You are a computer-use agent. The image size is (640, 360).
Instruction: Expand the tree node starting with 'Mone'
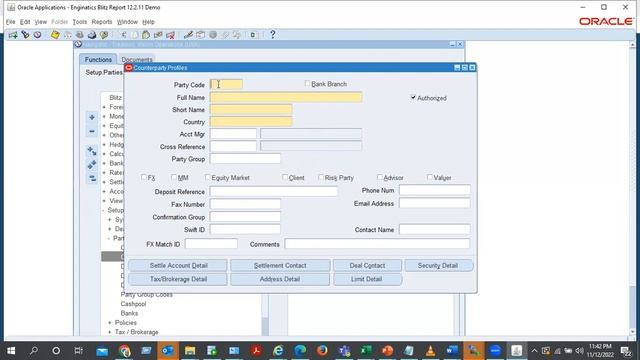[x=104, y=116]
